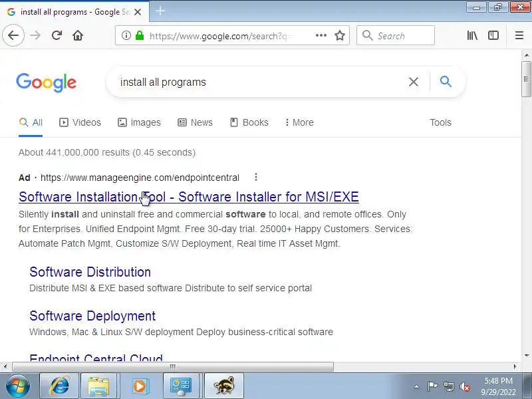Switch to Videos results
This screenshot has height=399, width=532.
80,122
